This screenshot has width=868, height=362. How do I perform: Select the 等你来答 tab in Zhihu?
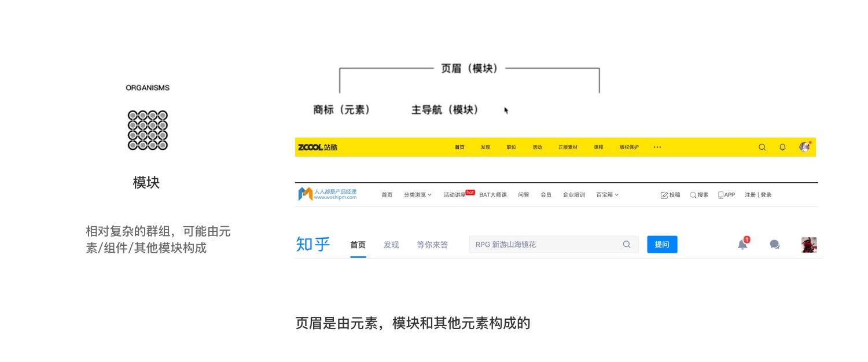(x=432, y=245)
